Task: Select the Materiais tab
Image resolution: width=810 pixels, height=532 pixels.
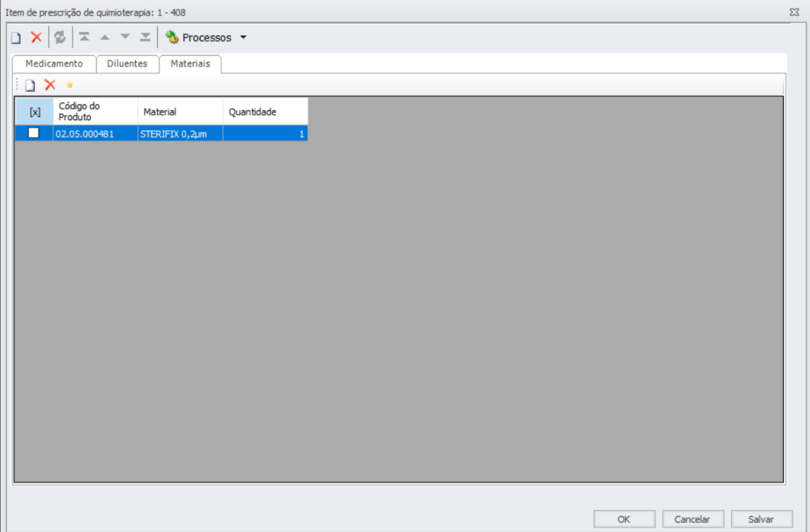Action: click(x=191, y=64)
